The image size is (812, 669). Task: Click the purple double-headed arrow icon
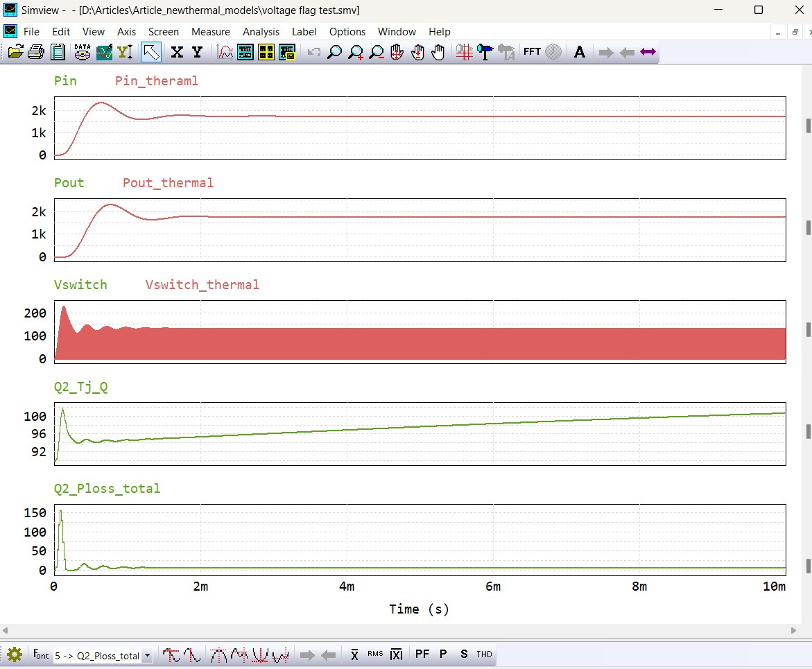(x=648, y=52)
